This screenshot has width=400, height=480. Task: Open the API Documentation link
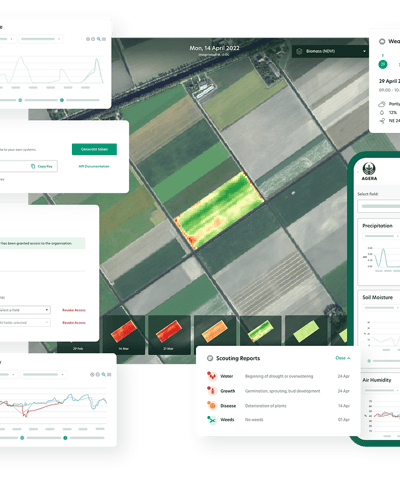[x=94, y=166]
